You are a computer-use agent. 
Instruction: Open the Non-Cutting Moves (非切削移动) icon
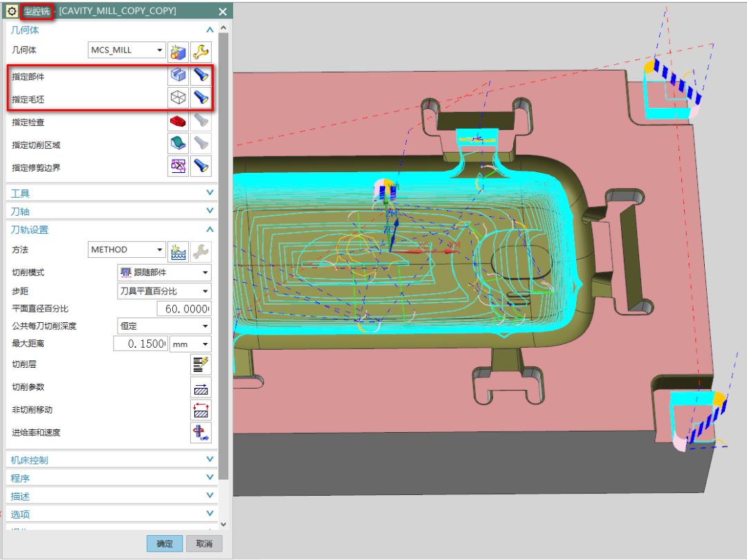coord(201,410)
